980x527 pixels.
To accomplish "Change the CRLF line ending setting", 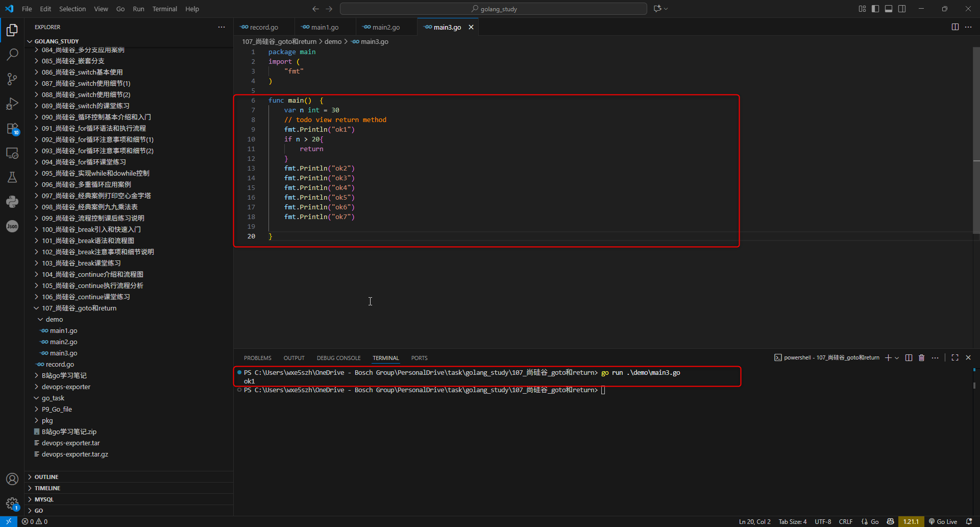I will click(846, 521).
